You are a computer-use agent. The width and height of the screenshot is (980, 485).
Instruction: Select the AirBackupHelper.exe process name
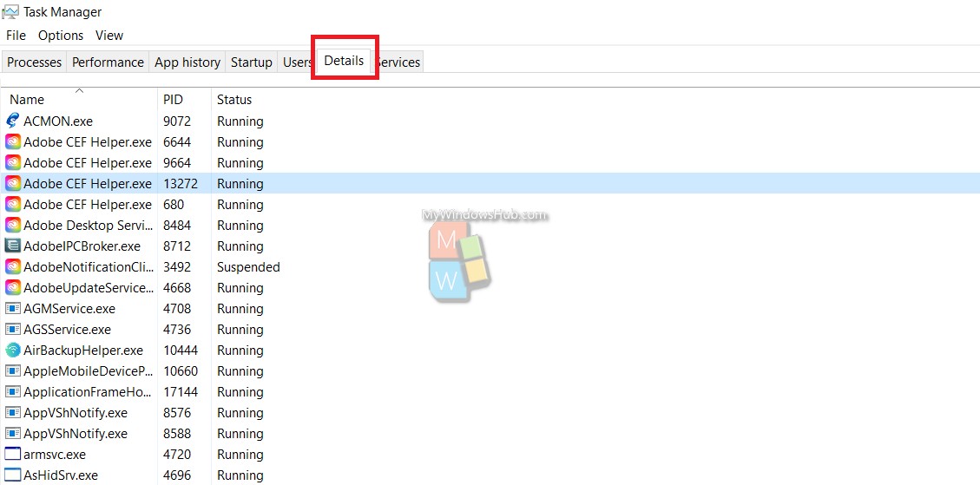coord(83,351)
